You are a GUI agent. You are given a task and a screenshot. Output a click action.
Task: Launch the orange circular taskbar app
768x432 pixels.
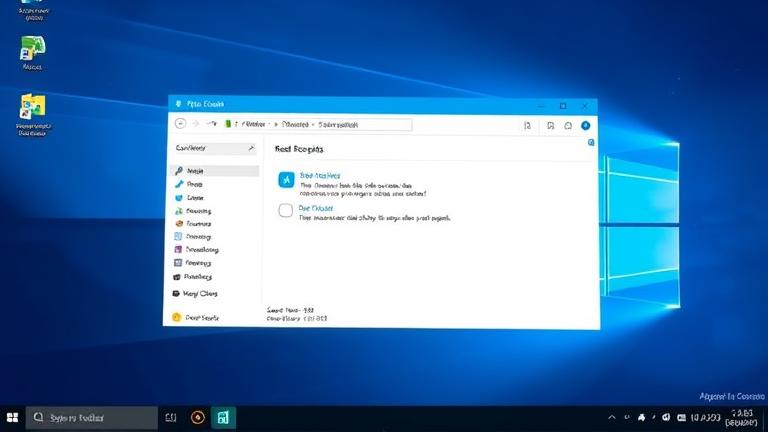click(197, 417)
